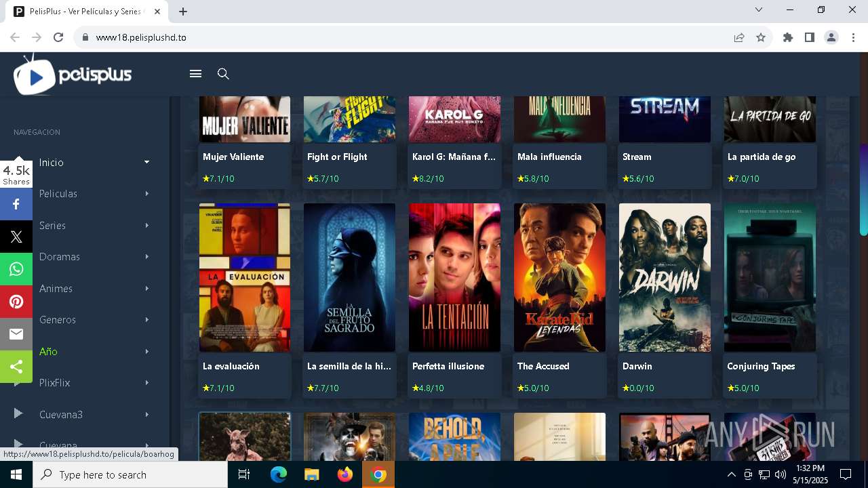Image resolution: width=868 pixels, height=488 pixels.
Task: Open notification center icon
Action: (x=846, y=474)
